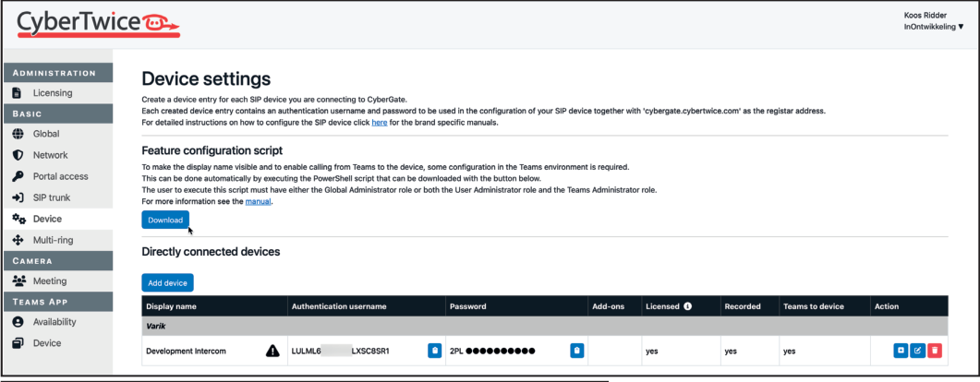Delete the Development Intercom device
Screen dimensions: 980x382
935,351
